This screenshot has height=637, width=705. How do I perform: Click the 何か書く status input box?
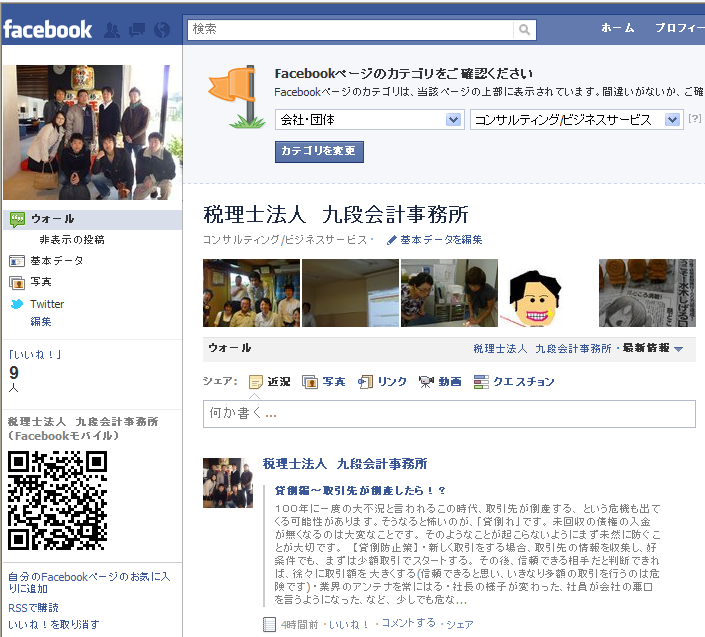pos(449,414)
